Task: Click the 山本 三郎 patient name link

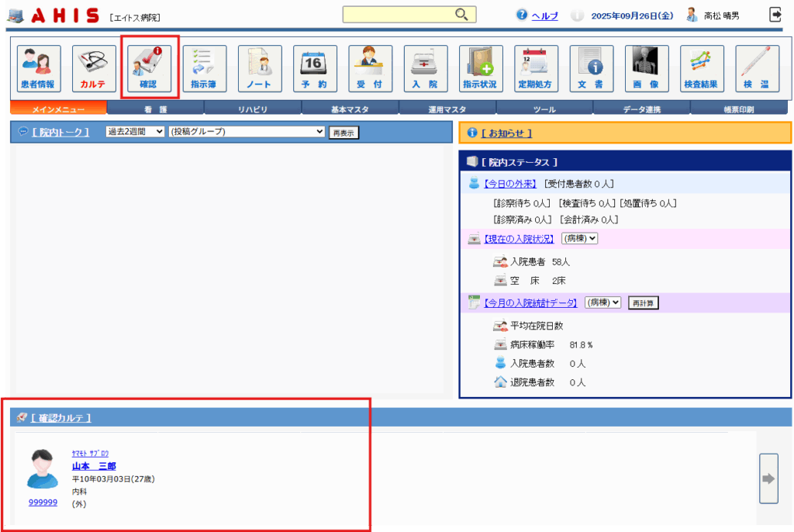Action: click(x=94, y=466)
